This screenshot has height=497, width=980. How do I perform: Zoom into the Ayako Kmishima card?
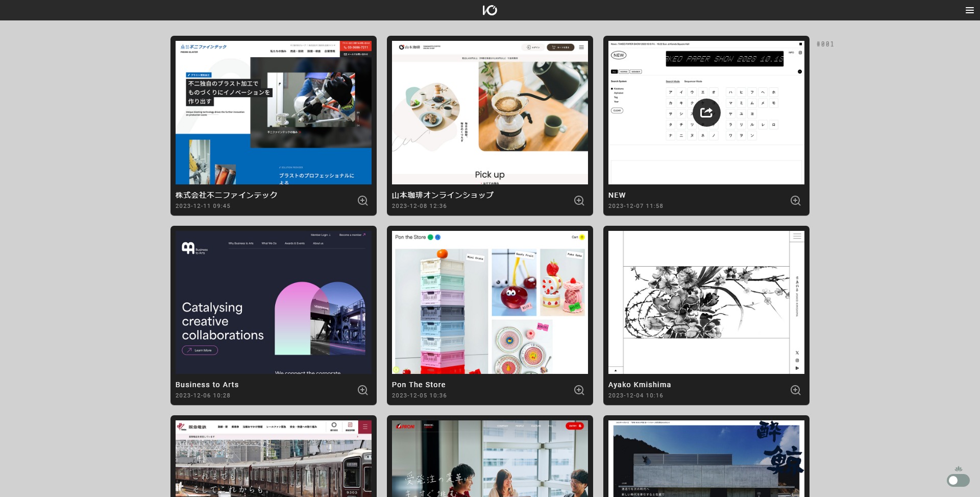tap(796, 390)
